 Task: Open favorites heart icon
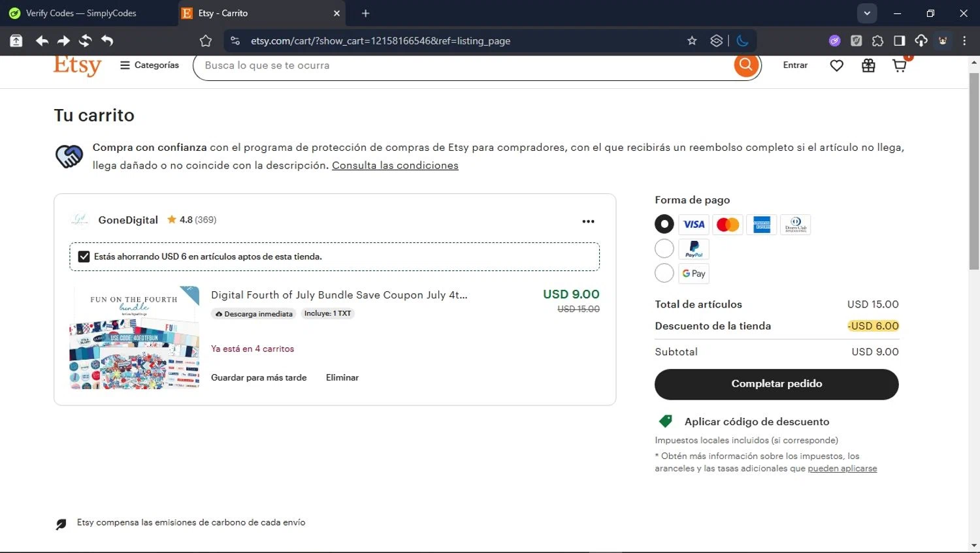click(x=836, y=65)
